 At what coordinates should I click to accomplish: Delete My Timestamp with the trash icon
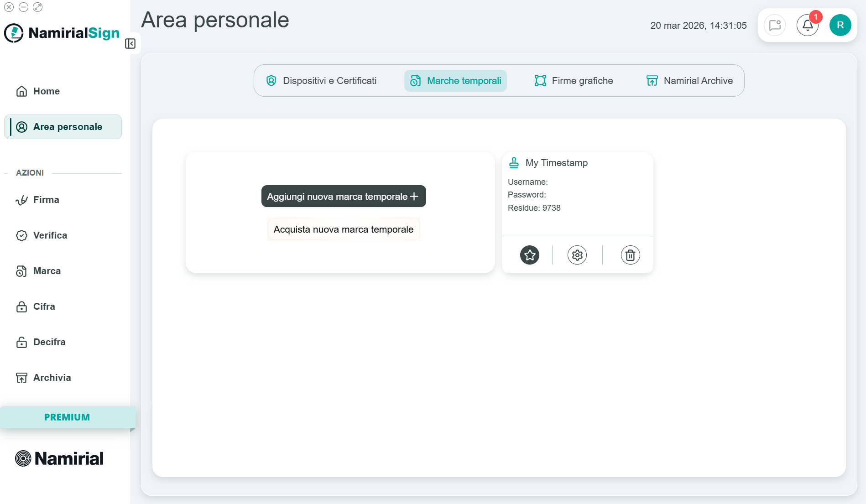point(630,255)
